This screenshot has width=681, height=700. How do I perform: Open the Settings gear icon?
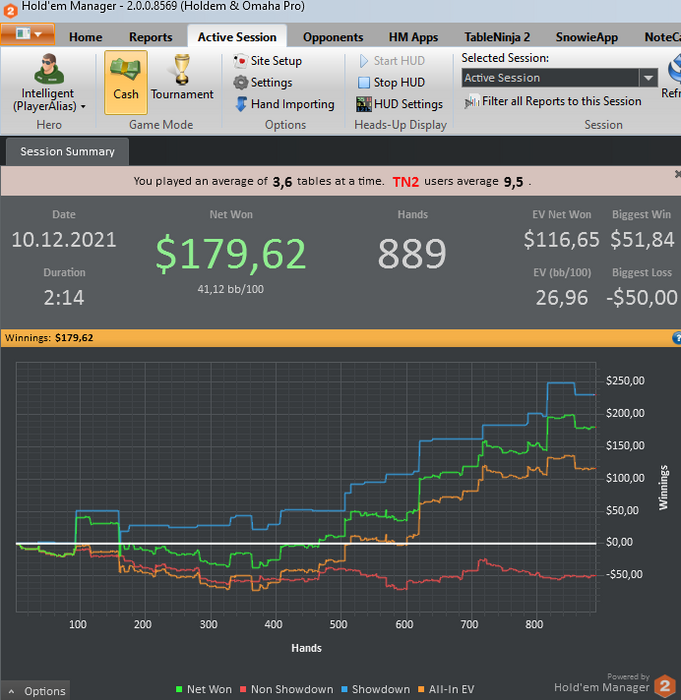coord(241,83)
